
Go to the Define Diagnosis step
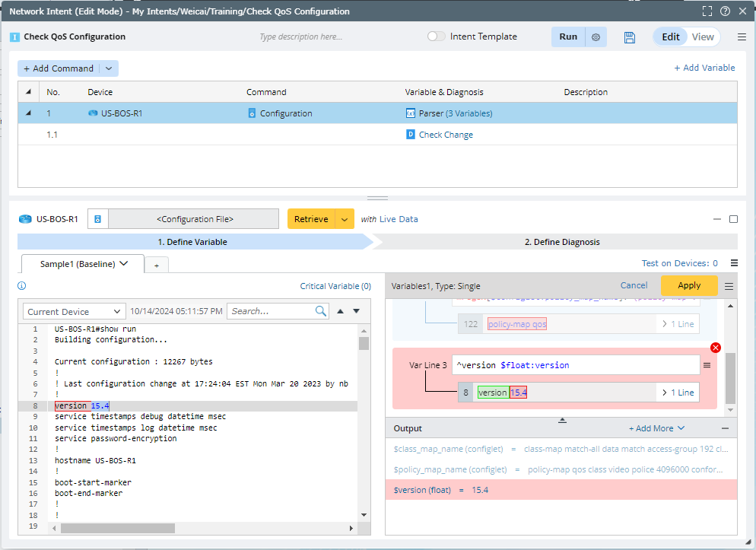click(x=561, y=242)
